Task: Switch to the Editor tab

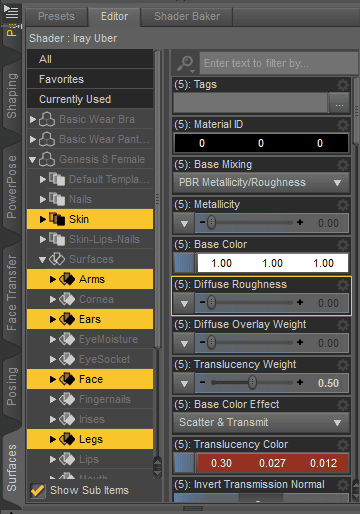Action: point(114,16)
